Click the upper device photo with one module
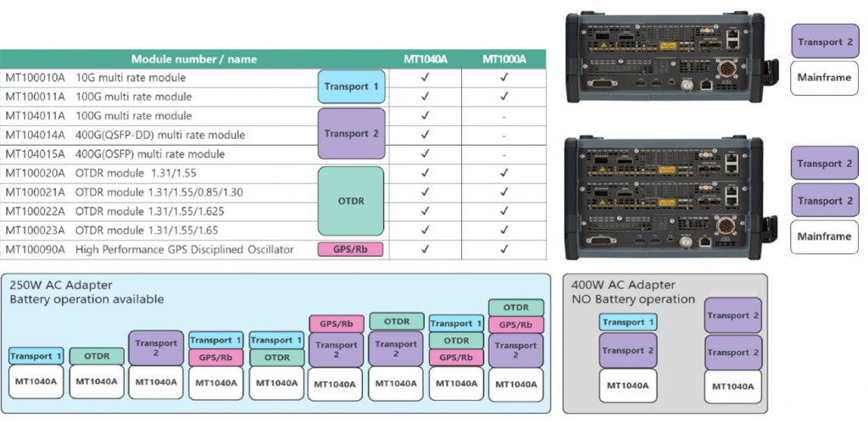Screen dimensions: 868x422 (671, 57)
